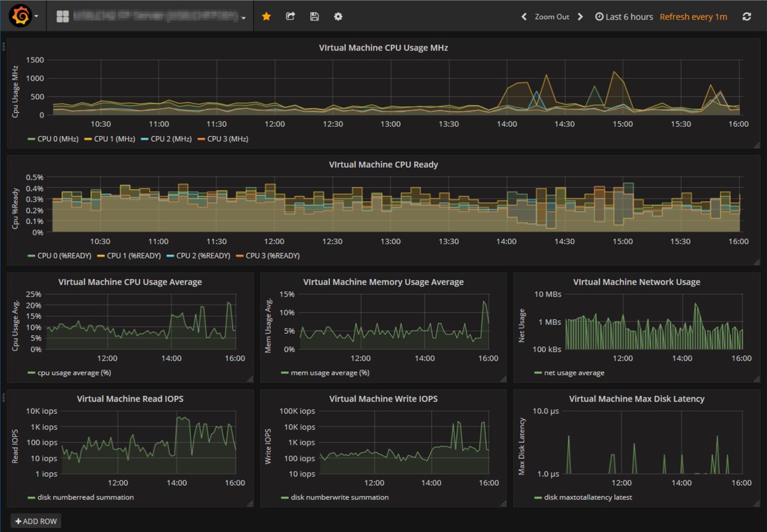Shift time range forward with the right arrow
Image resolution: width=767 pixels, height=532 pixels.
pyautogui.click(x=580, y=16)
